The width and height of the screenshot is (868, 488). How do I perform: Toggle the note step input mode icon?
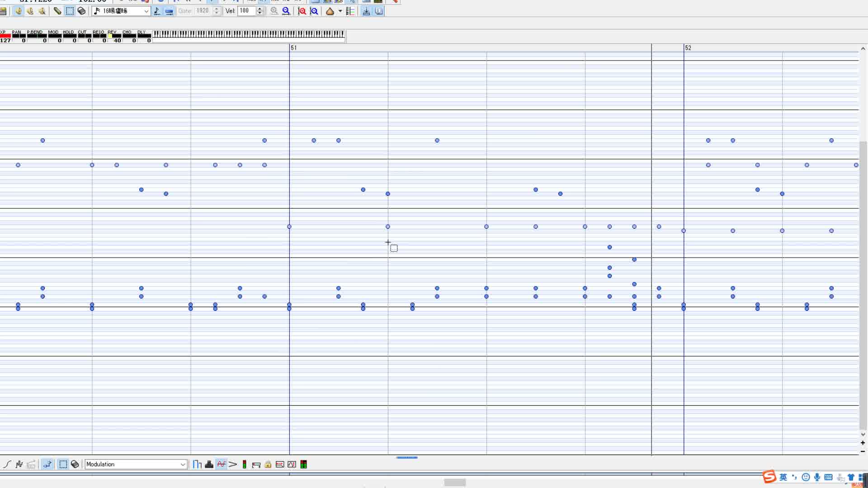pos(157,11)
